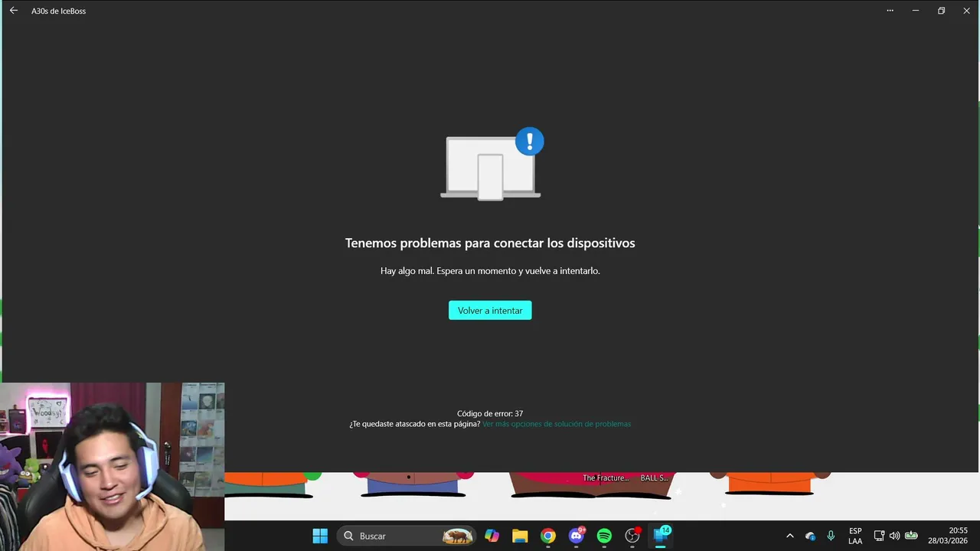Minimize the A30s de IceBoss window
This screenshot has height=551, width=980.
point(916,11)
